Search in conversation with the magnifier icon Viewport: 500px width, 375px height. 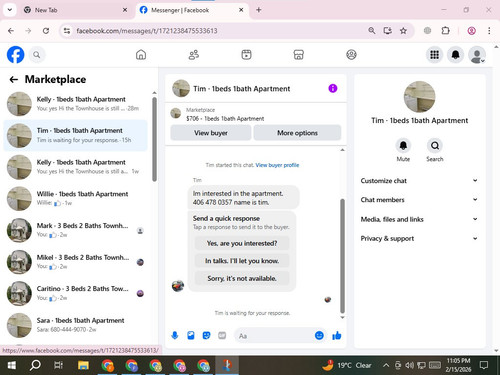point(435,146)
